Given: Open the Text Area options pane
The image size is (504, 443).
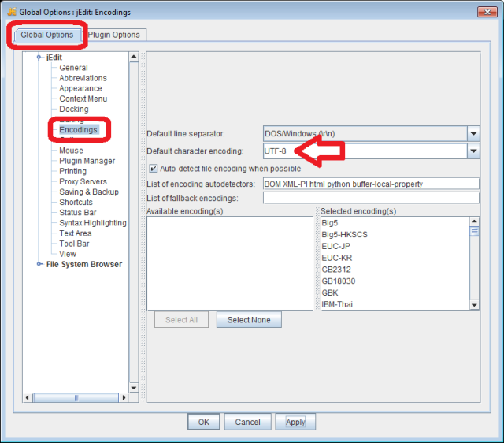Looking at the screenshot, I should 76,233.
